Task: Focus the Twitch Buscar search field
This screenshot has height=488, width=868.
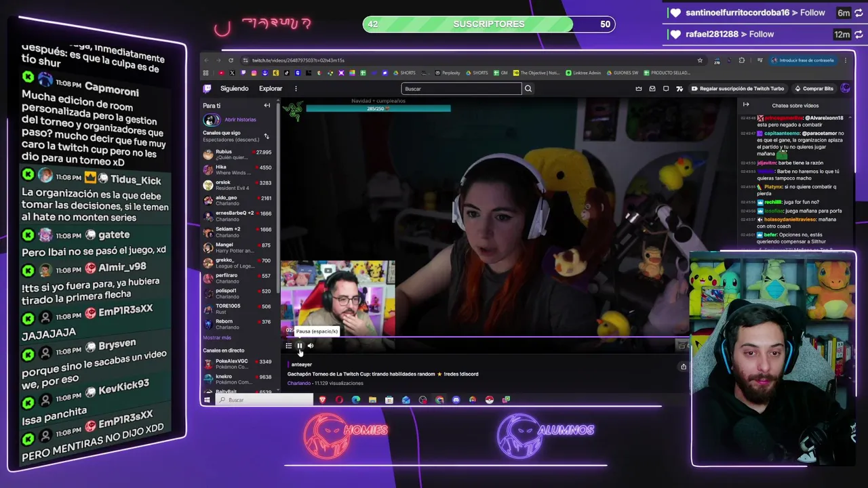Action: point(462,89)
